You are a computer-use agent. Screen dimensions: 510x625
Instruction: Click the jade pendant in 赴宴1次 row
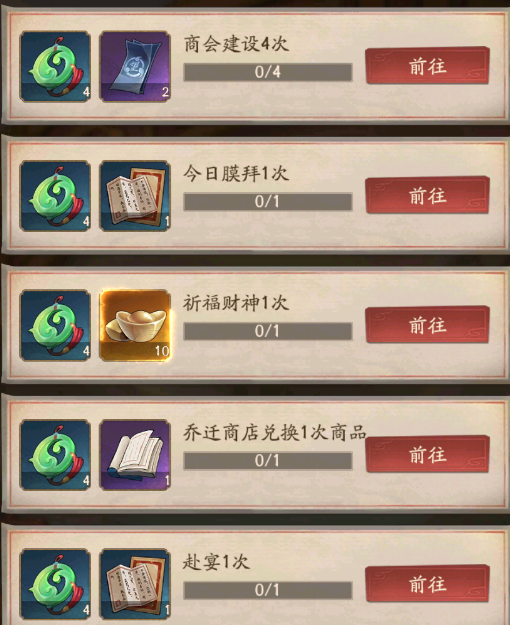point(55,584)
